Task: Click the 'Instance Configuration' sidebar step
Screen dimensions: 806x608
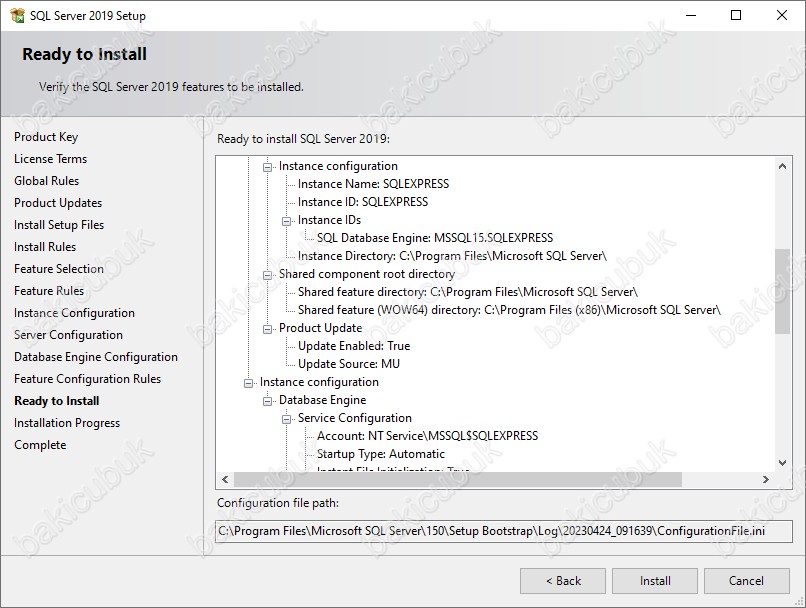Action: pos(75,313)
